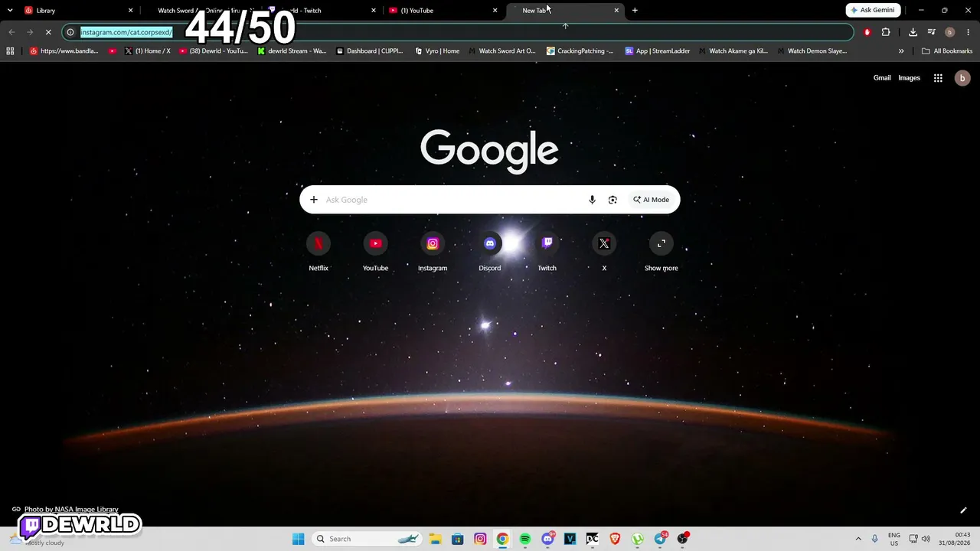Open the YouTube shortcut tile
The image size is (980, 551).
tap(375, 251)
